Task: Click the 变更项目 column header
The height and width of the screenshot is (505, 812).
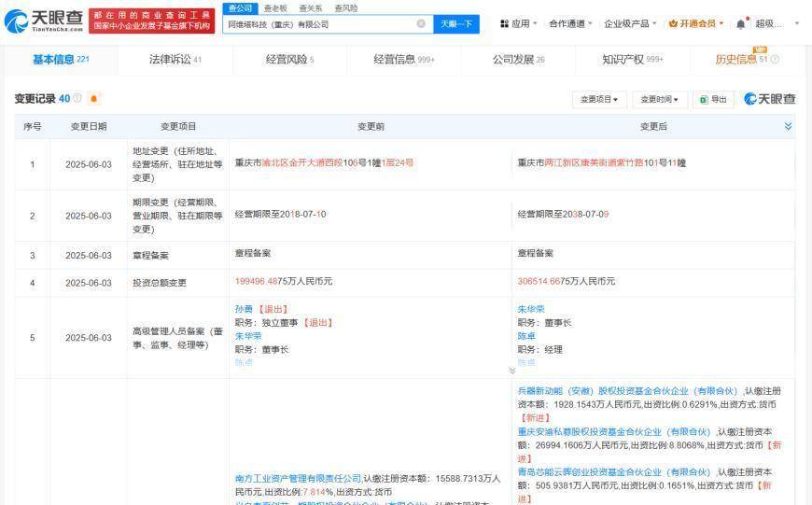Action: (x=178, y=126)
